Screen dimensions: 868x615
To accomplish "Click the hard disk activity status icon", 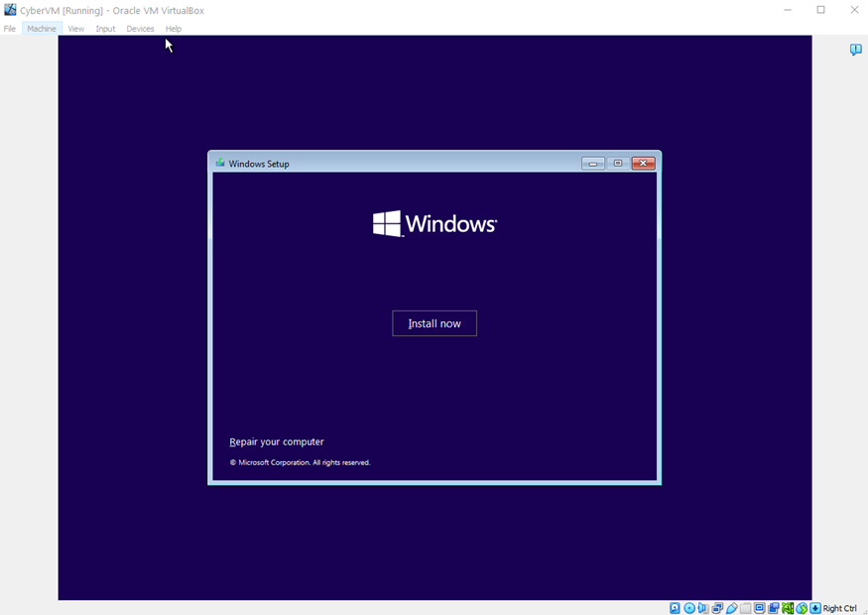I will [675, 608].
